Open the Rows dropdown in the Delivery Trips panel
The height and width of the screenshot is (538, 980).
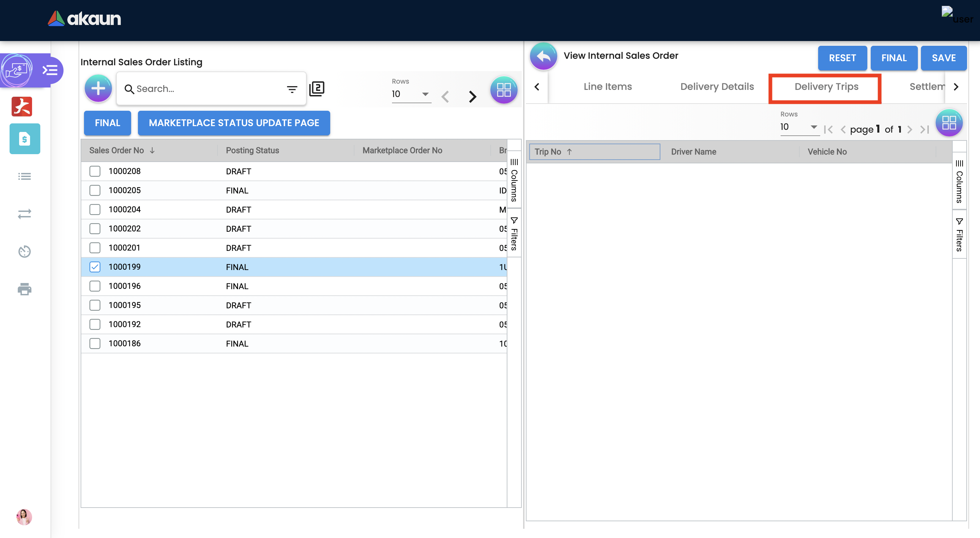pos(799,127)
